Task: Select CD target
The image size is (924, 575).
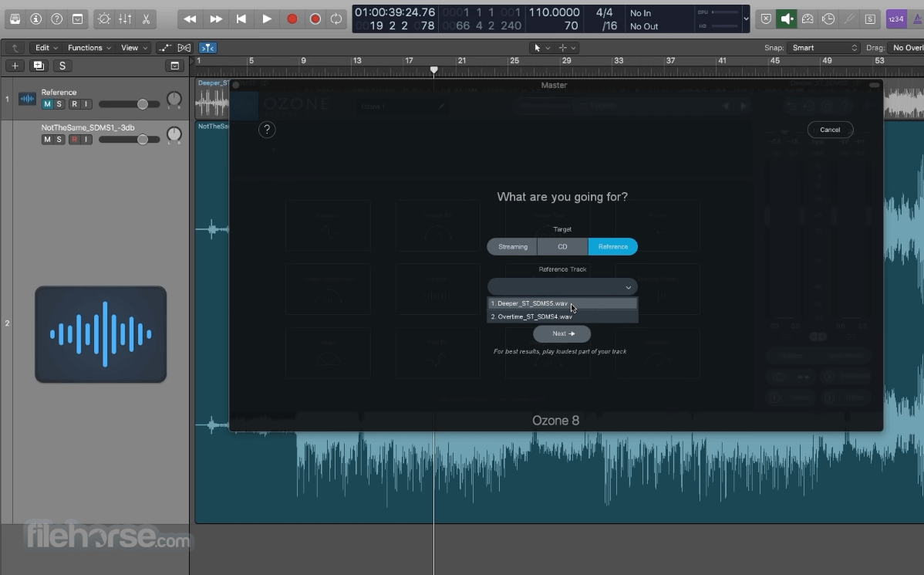Action: pyautogui.click(x=563, y=246)
